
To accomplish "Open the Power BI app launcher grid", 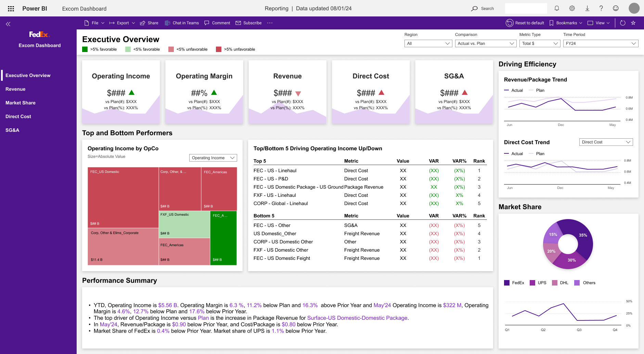I will pyautogui.click(x=11, y=9).
